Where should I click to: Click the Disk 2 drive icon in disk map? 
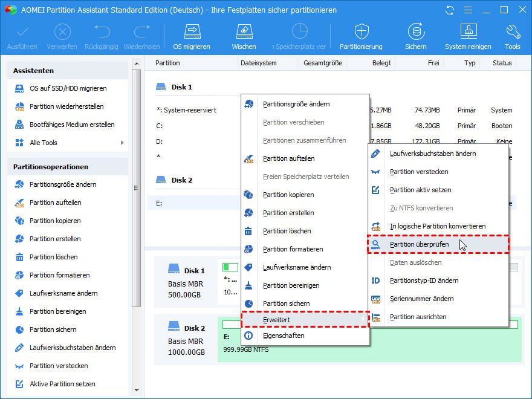pos(174,326)
